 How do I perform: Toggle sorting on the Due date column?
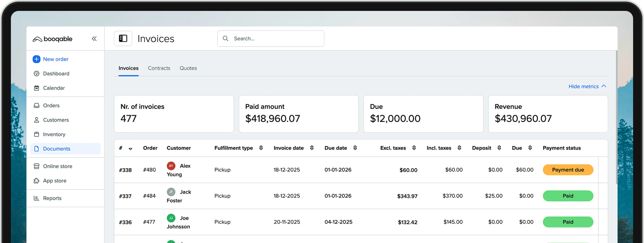click(x=355, y=148)
